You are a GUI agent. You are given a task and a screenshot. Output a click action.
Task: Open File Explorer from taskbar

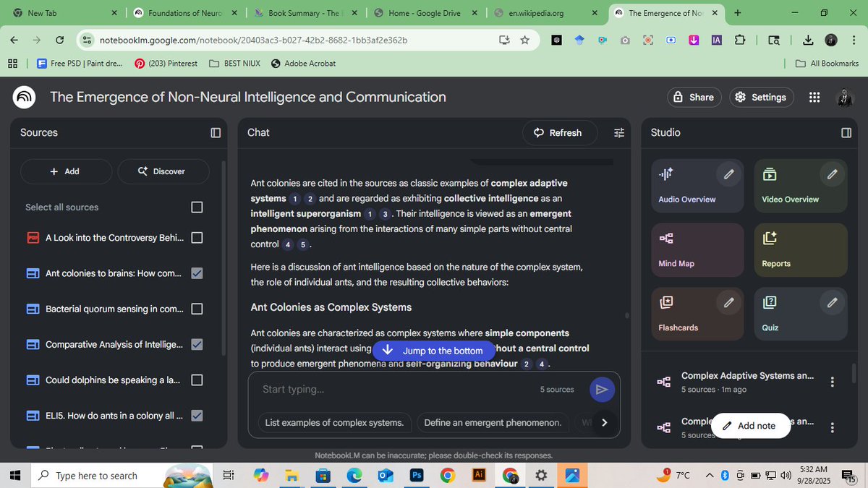pos(292,475)
